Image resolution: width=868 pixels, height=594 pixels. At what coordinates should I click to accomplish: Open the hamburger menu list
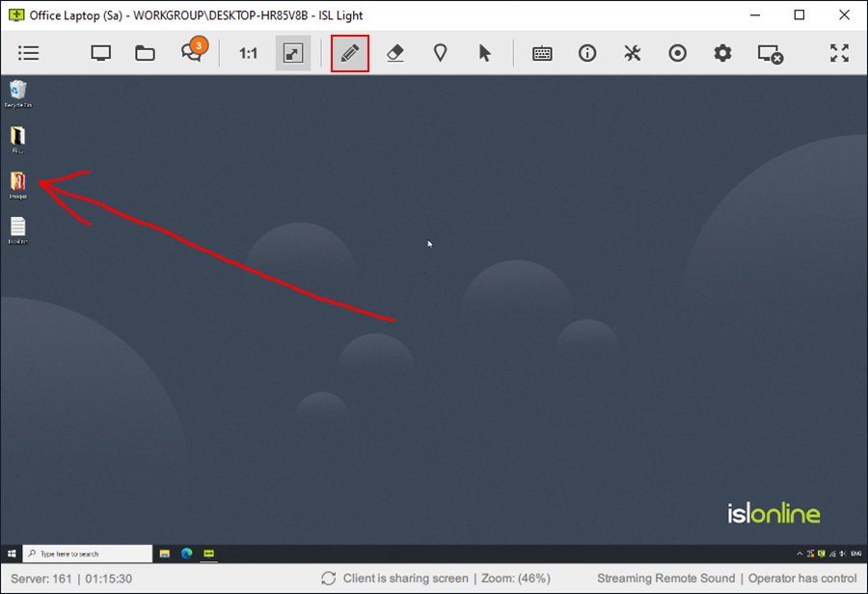29,53
